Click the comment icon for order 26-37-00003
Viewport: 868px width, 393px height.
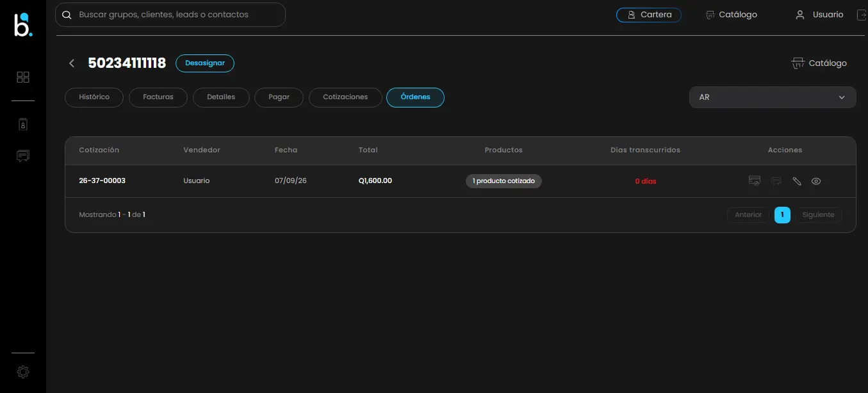point(776,181)
